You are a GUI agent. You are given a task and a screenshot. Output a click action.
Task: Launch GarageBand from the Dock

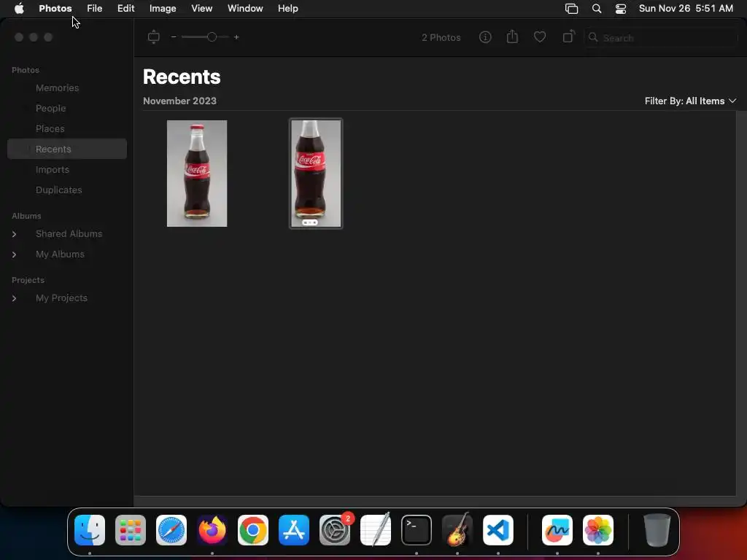pos(457,530)
